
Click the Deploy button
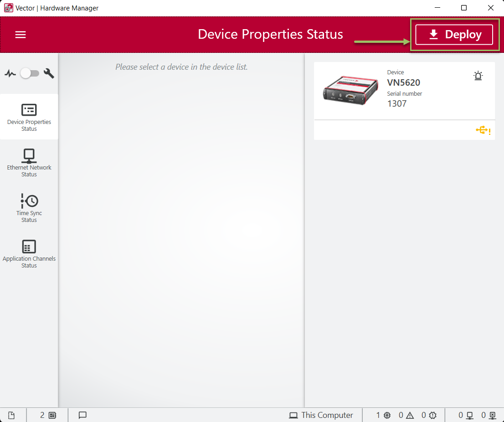click(x=454, y=35)
